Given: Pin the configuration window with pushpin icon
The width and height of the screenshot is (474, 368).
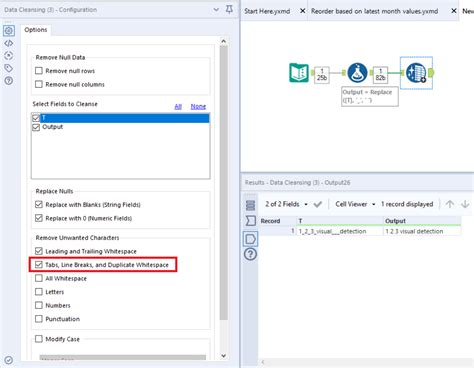Looking at the screenshot, I should [229, 10].
